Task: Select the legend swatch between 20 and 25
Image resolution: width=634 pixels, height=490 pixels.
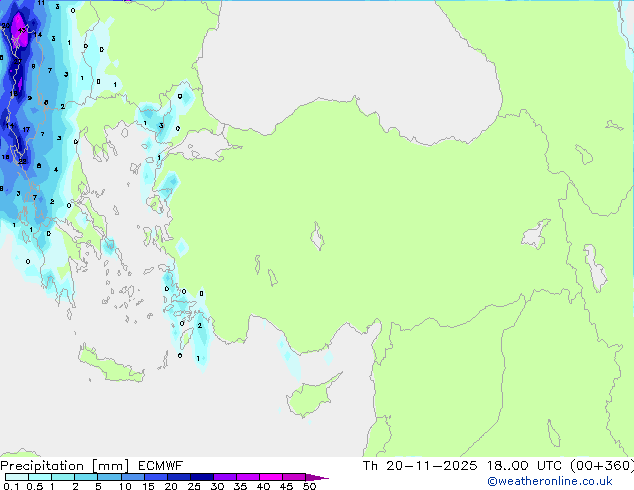Action: (178, 477)
